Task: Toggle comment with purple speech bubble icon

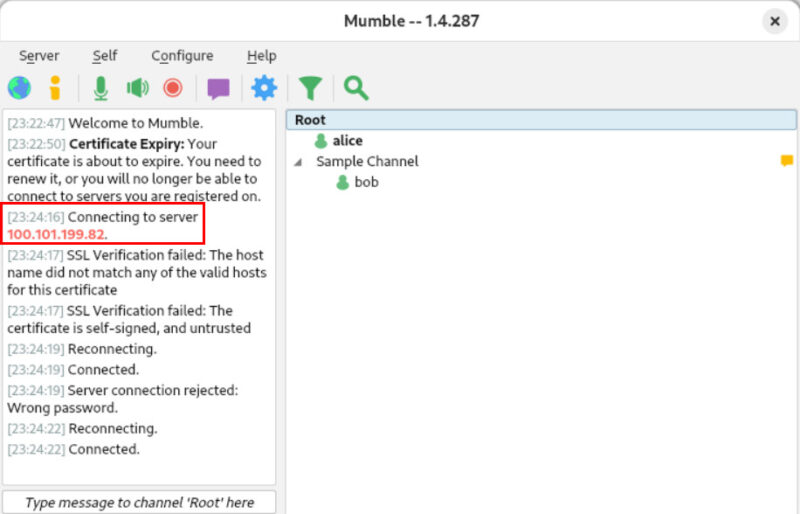Action: coord(218,89)
